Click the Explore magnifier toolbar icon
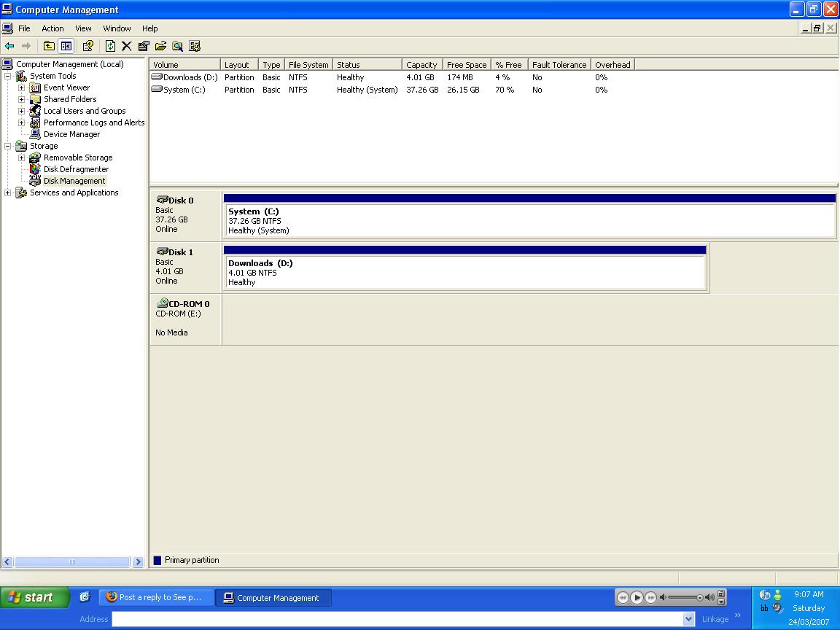Viewport: 840px width, 630px height. pyautogui.click(x=177, y=46)
